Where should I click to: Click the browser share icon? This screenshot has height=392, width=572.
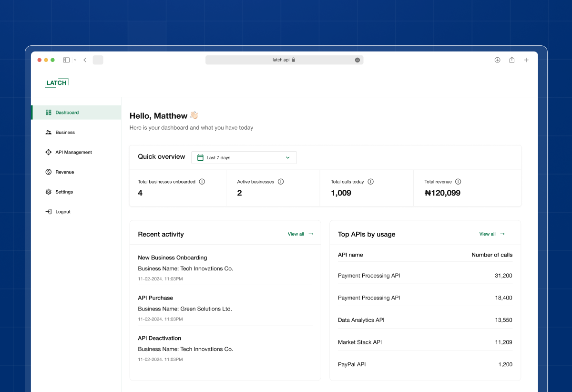512,60
